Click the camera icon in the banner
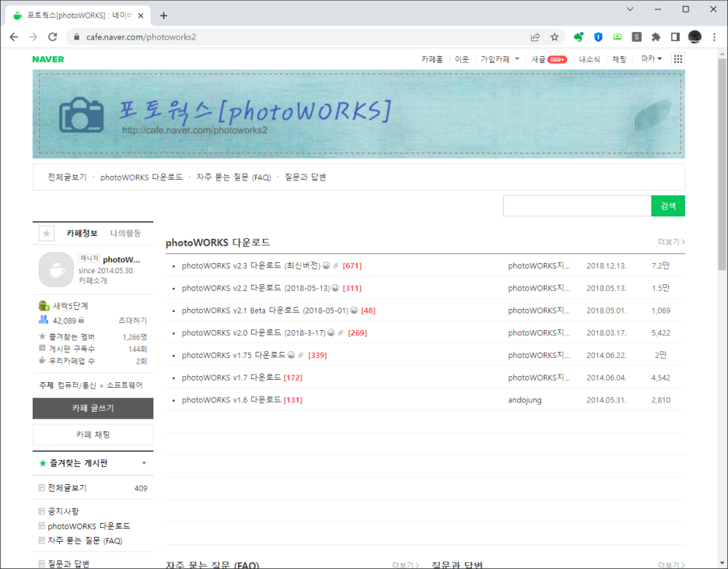728x569 pixels. pyautogui.click(x=81, y=114)
